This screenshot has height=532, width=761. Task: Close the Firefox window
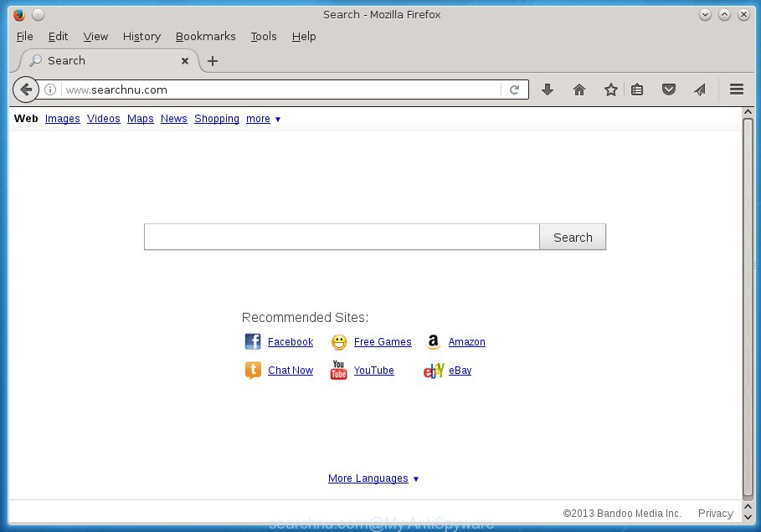[x=743, y=15]
